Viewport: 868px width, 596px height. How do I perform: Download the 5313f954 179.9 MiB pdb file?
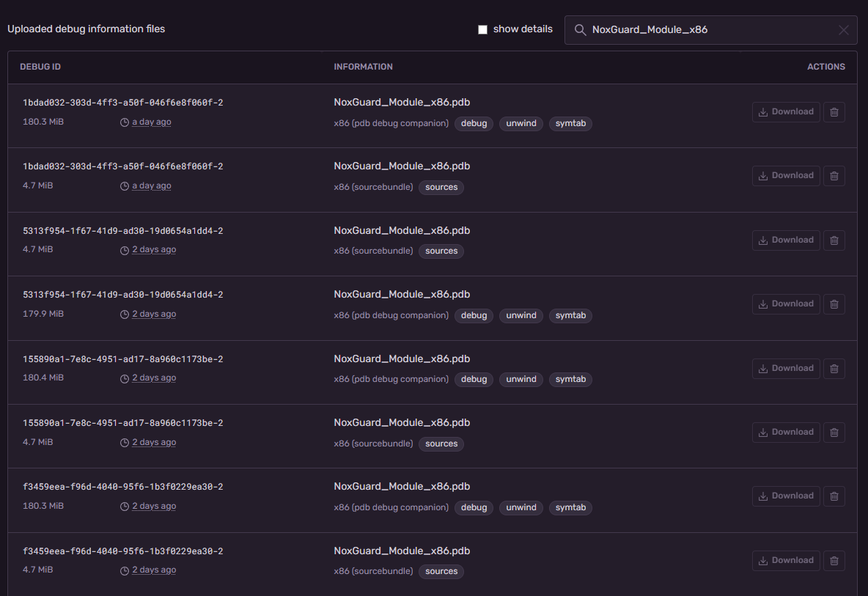tap(785, 303)
